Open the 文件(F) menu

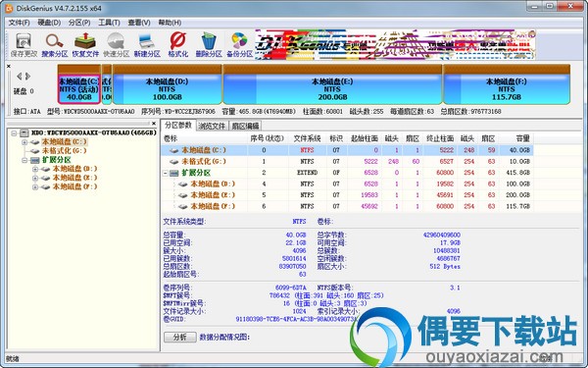point(19,23)
